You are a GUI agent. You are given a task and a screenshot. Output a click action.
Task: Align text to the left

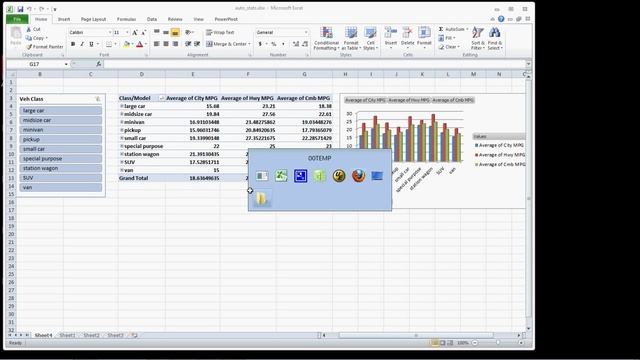(x=157, y=44)
